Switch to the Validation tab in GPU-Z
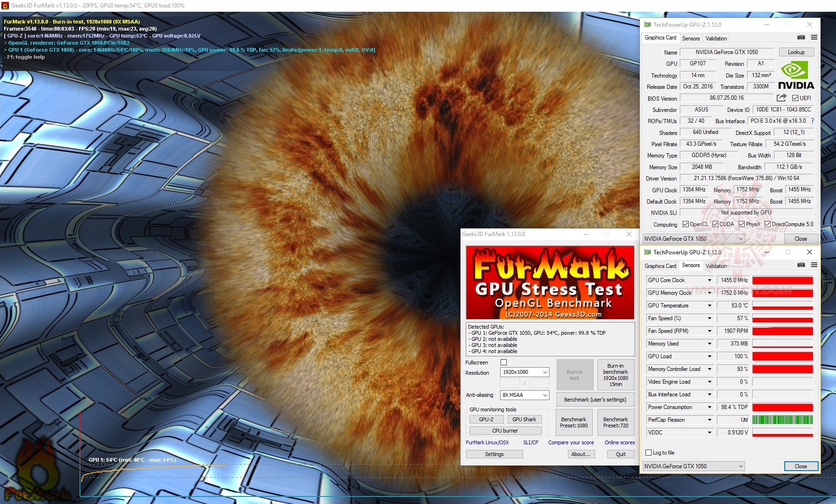The width and height of the screenshot is (836, 504). [x=716, y=38]
